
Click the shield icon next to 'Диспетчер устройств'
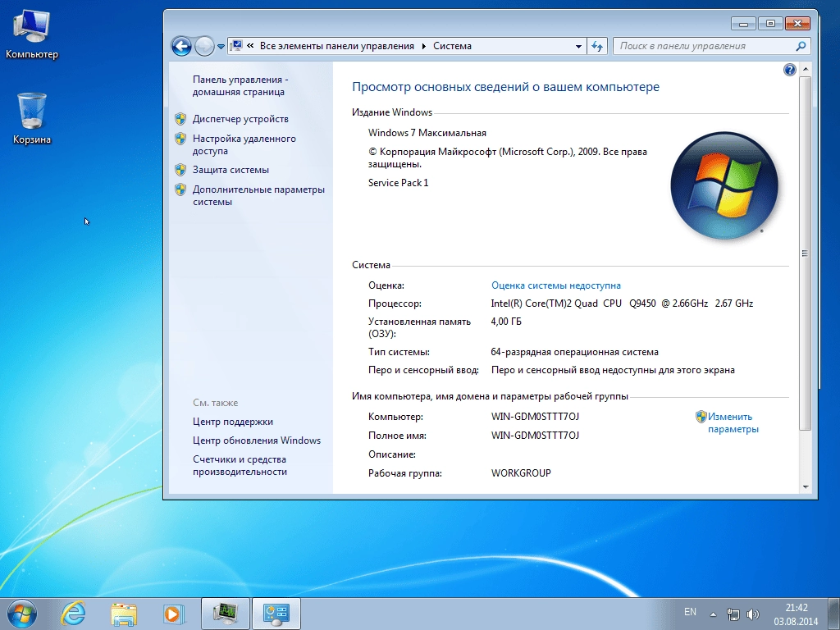pos(180,119)
